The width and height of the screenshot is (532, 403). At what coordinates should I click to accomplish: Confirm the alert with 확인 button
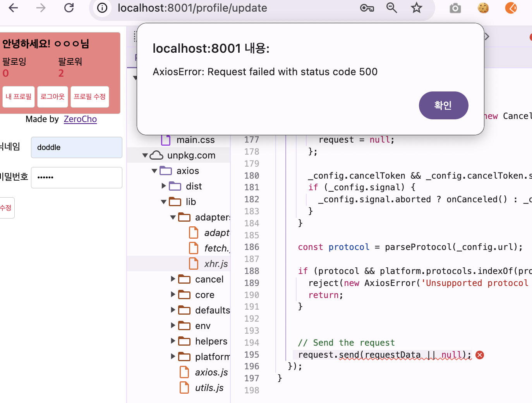pos(443,105)
